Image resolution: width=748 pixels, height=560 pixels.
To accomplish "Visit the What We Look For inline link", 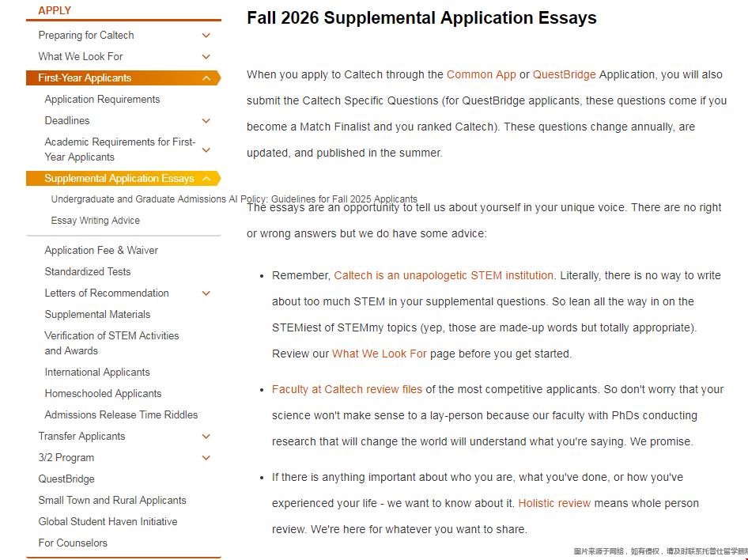I will [x=380, y=354].
